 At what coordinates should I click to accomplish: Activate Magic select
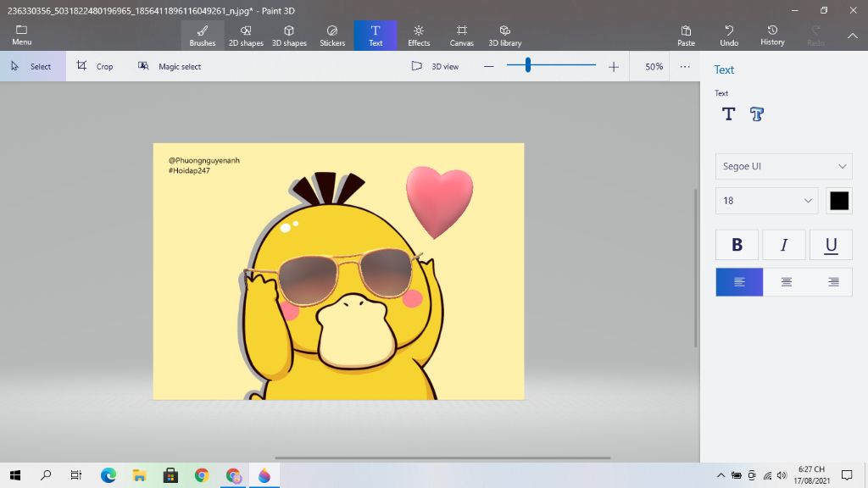point(170,66)
